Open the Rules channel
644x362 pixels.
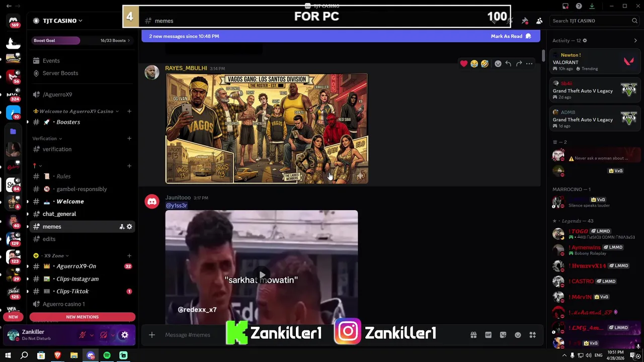[82, 176]
